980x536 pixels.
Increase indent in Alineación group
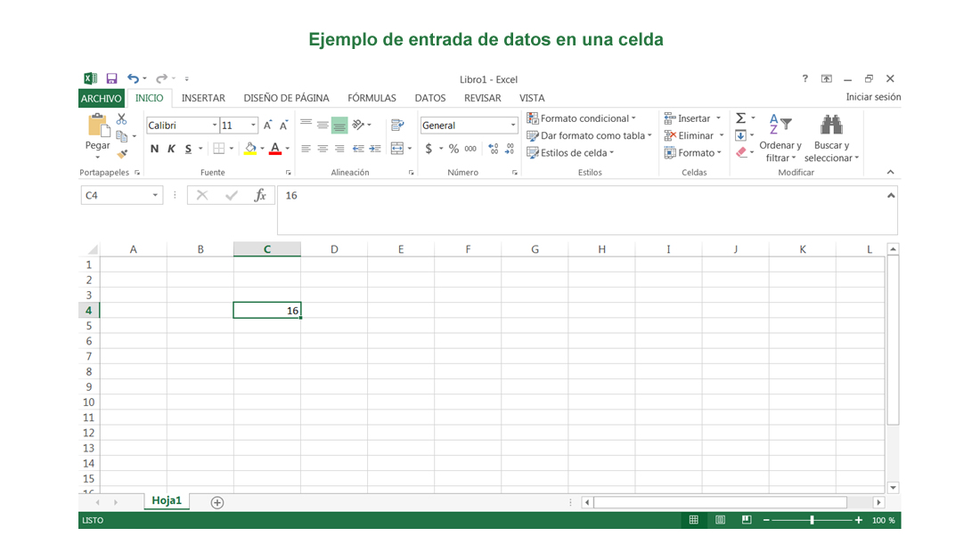pyautogui.click(x=375, y=149)
